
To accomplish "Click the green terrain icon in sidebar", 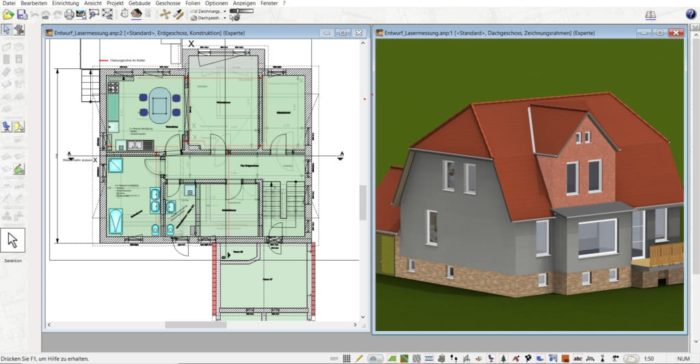I will point(19,169).
